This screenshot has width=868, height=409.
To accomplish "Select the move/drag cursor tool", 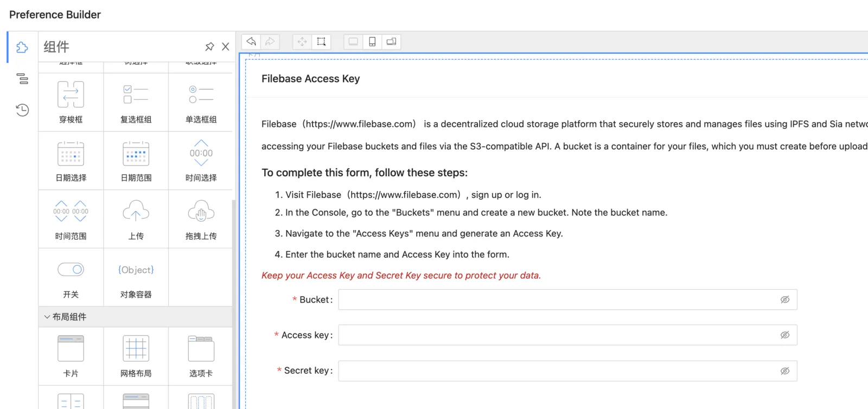I will pos(302,42).
